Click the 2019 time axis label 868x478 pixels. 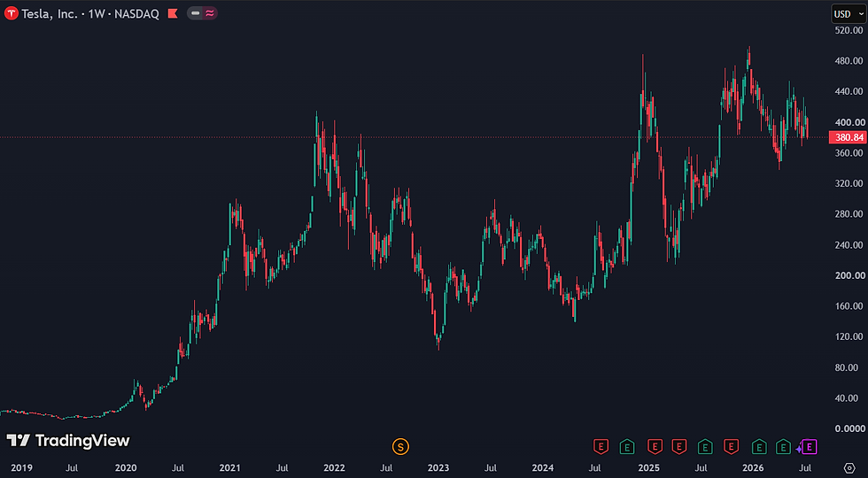coord(21,468)
